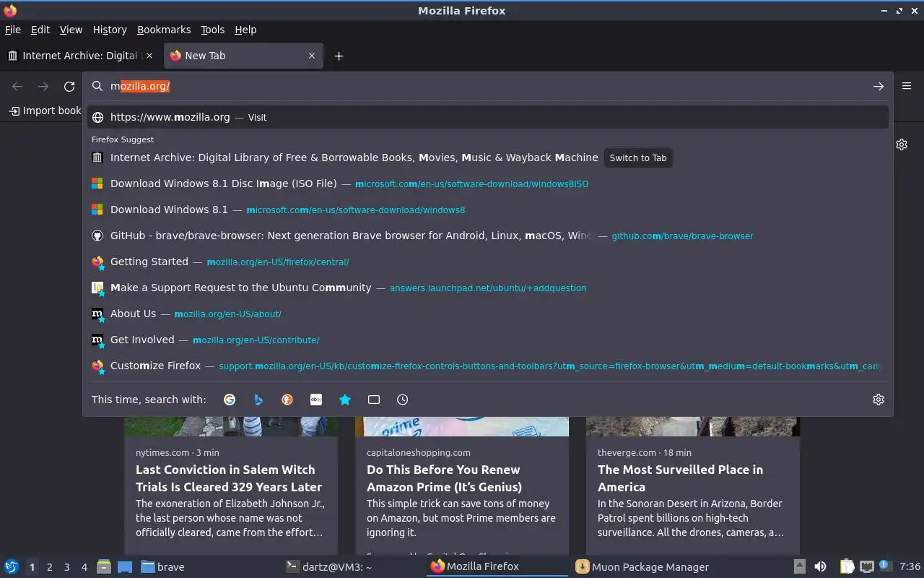
Task: Search with eBay engine icon
Action: 316,400
